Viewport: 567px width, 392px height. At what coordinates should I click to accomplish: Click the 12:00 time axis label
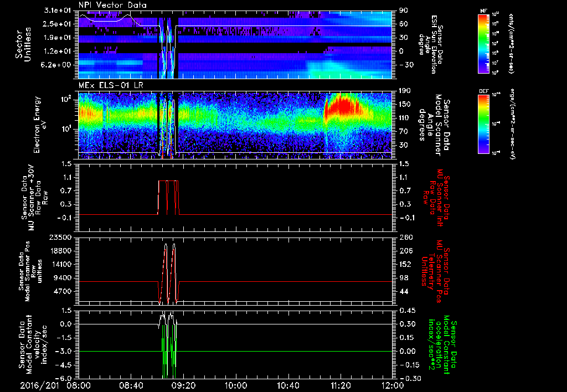coord(393,385)
